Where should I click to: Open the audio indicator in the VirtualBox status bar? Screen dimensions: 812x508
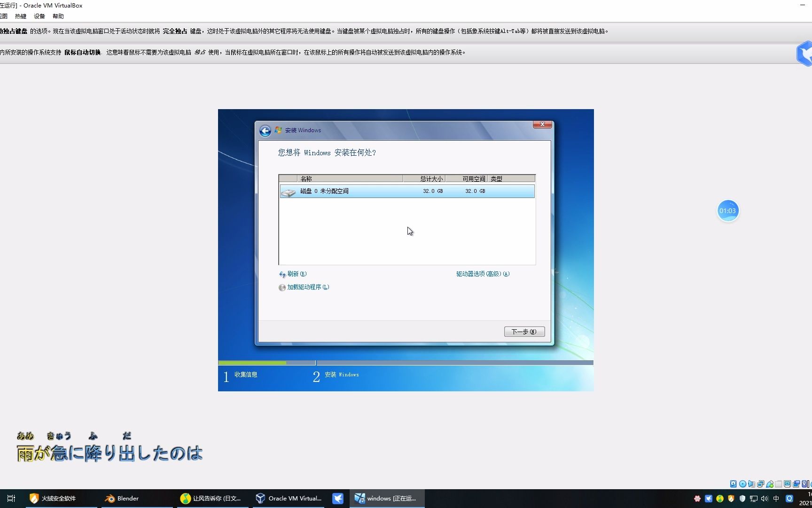point(751,484)
